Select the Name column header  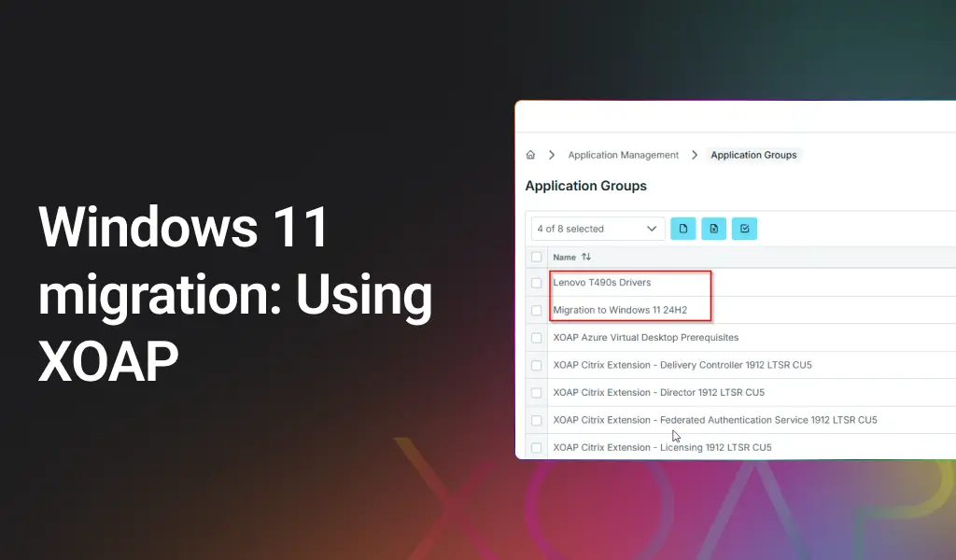(564, 256)
